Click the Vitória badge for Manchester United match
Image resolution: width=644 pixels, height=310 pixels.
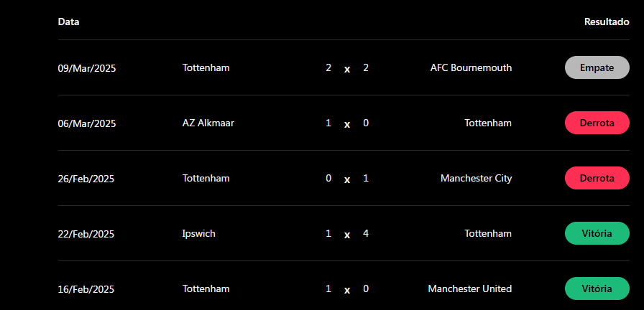click(597, 288)
